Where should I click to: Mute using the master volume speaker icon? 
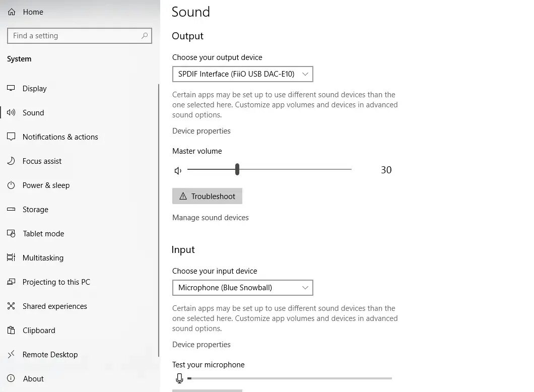pyautogui.click(x=178, y=171)
